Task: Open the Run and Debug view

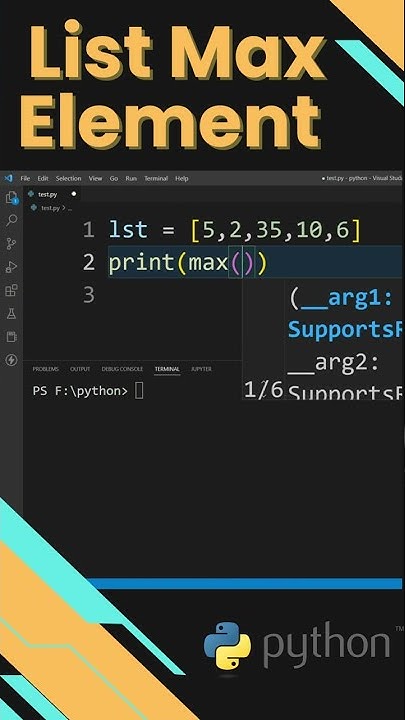Action: coord(11,267)
